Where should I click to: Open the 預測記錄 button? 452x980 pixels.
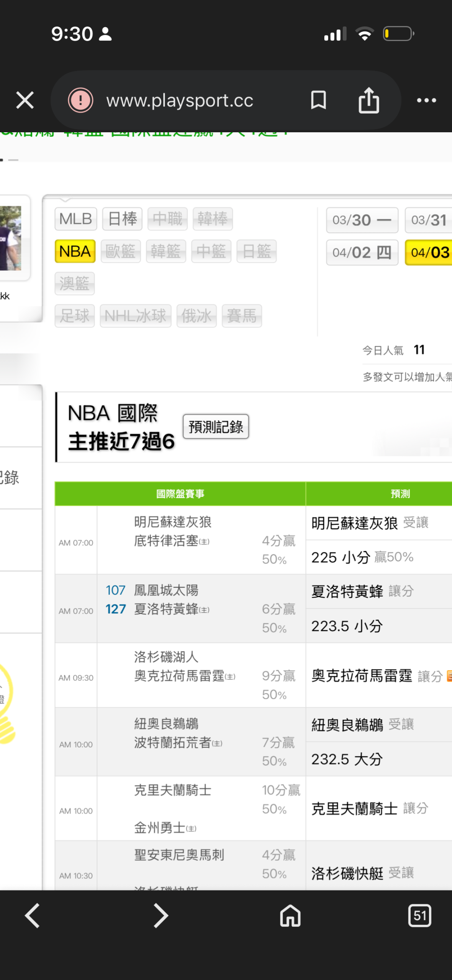pos(216,427)
